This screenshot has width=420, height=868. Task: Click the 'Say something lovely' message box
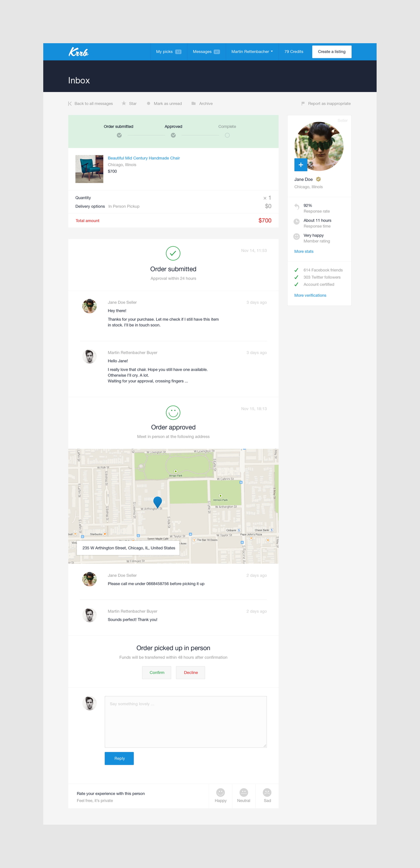(186, 722)
